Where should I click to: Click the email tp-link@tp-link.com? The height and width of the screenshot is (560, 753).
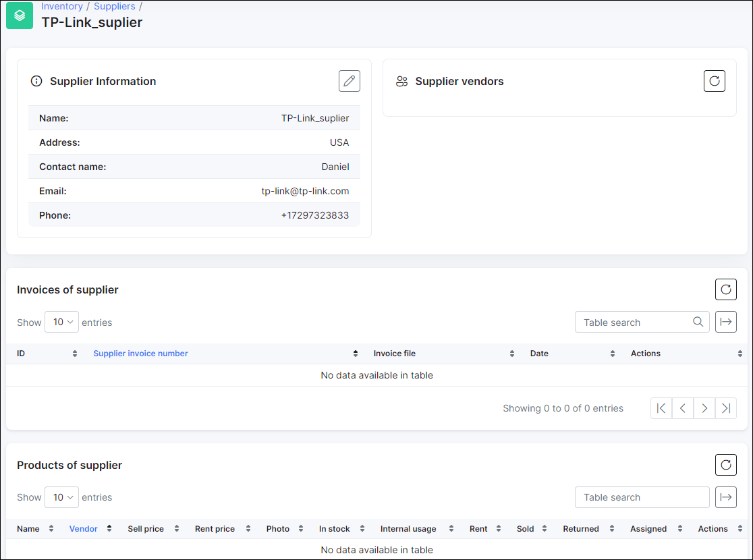click(305, 191)
